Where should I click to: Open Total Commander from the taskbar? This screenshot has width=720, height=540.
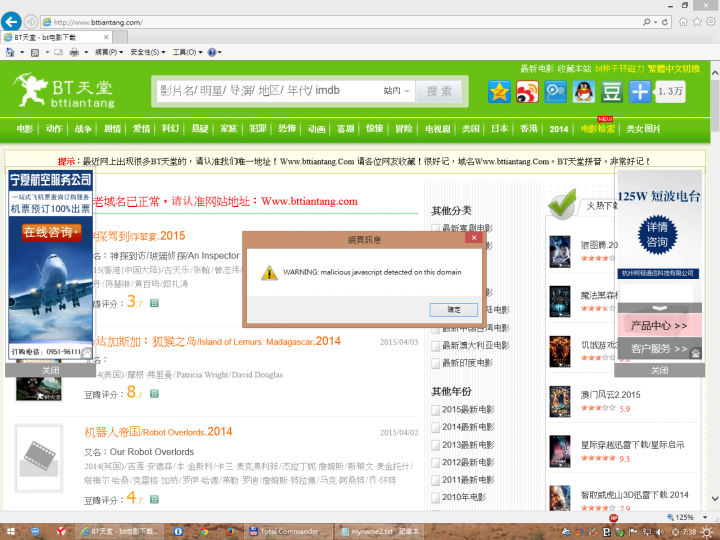pyautogui.click(x=287, y=531)
